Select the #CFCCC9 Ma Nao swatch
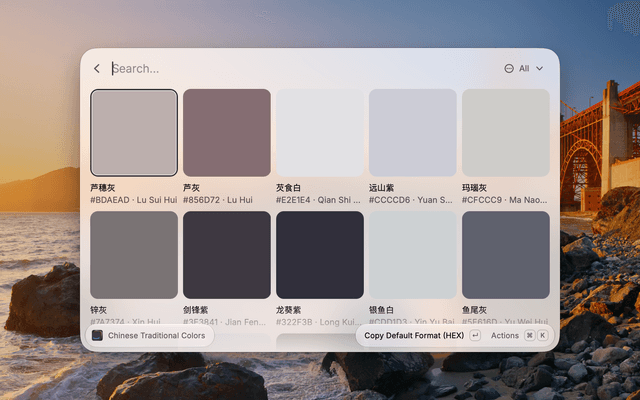This screenshot has width=640, height=400. (506, 133)
